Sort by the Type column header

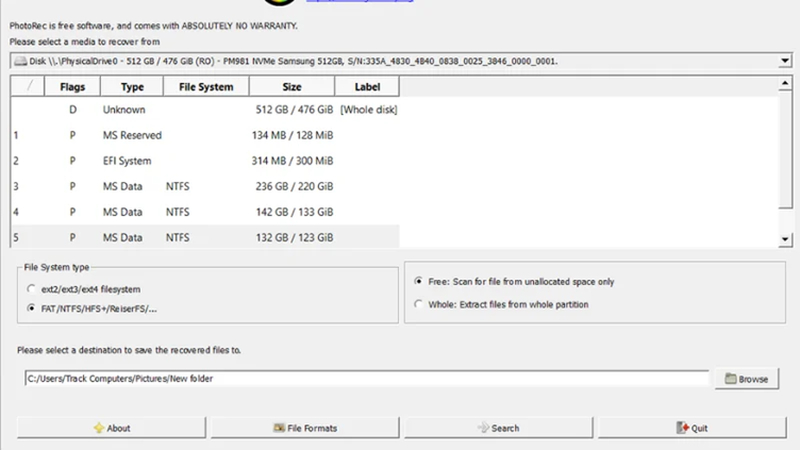(x=132, y=87)
